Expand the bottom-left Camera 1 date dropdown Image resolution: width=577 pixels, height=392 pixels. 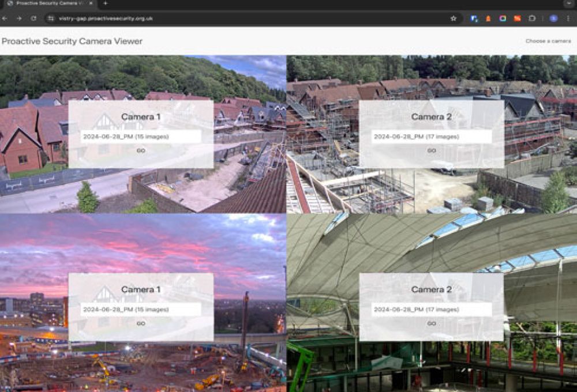(141, 310)
